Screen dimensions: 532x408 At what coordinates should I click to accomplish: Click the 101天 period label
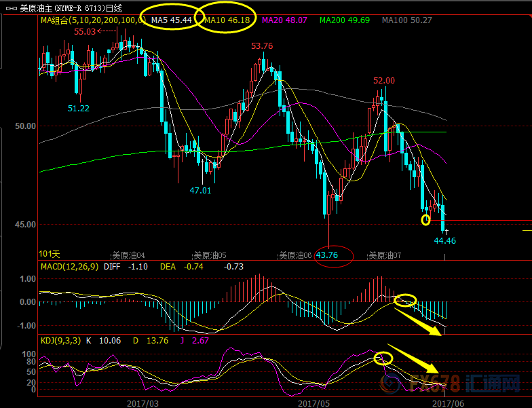(x=50, y=255)
